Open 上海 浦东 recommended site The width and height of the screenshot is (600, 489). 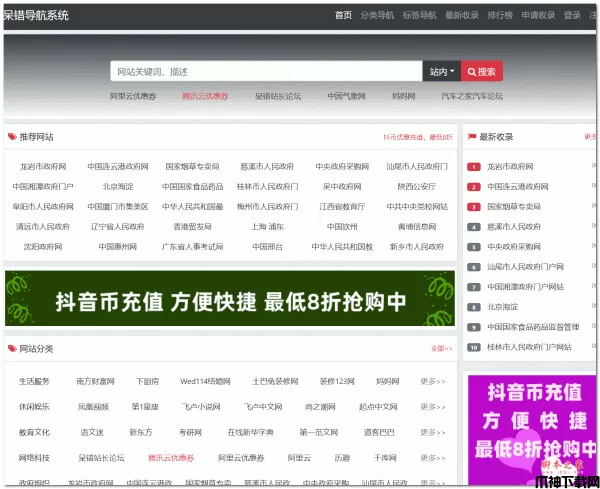click(x=267, y=227)
